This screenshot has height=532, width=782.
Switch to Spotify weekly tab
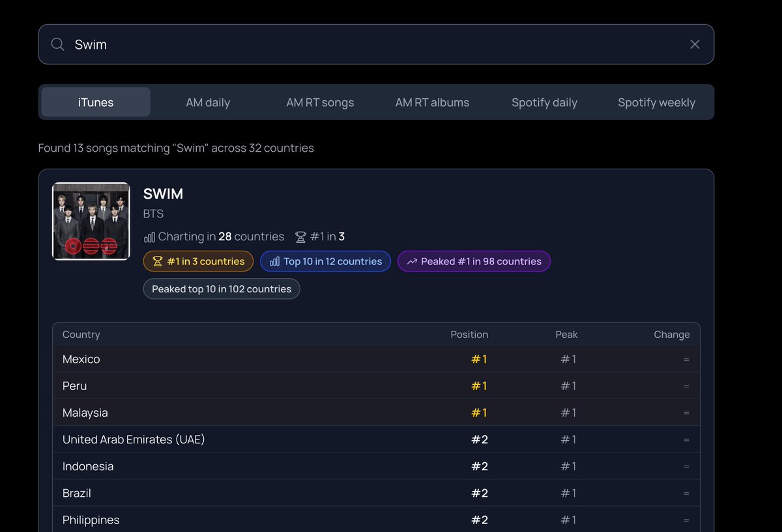coord(656,102)
